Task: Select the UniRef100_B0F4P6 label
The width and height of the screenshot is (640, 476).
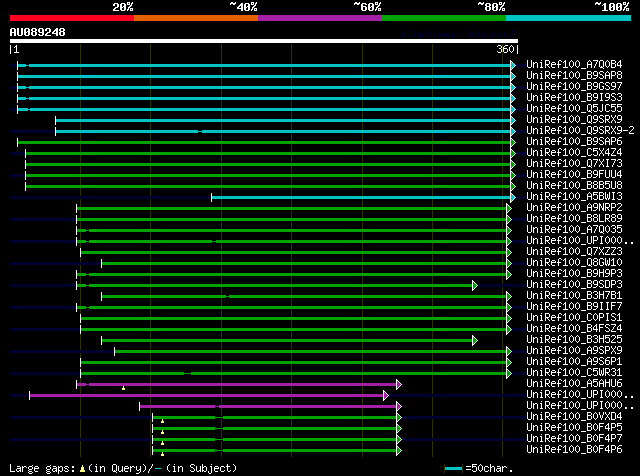Action: tap(574, 450)
